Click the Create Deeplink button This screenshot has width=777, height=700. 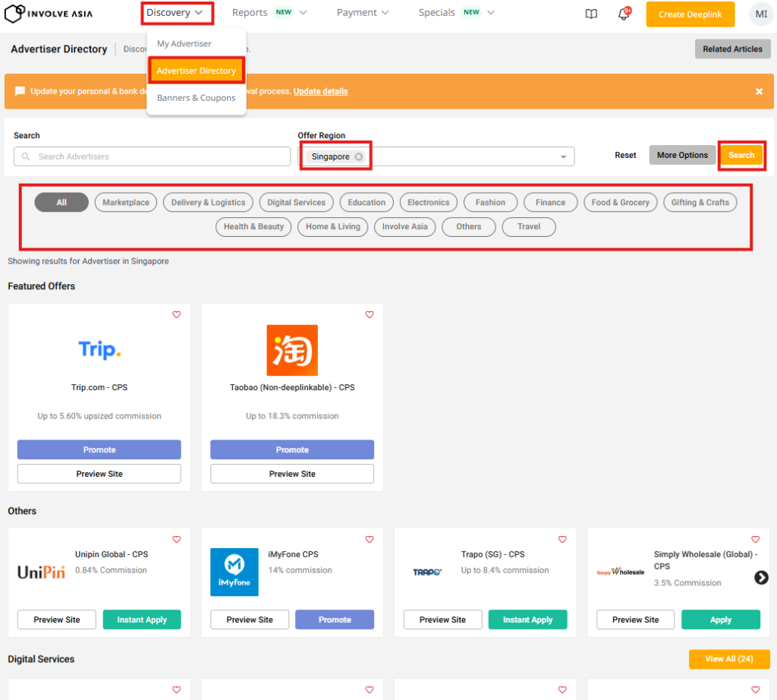click(x=690, y=14)
